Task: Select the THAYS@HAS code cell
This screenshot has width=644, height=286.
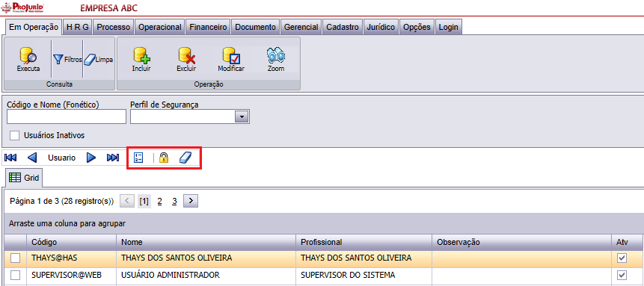Action: point(72,258)
